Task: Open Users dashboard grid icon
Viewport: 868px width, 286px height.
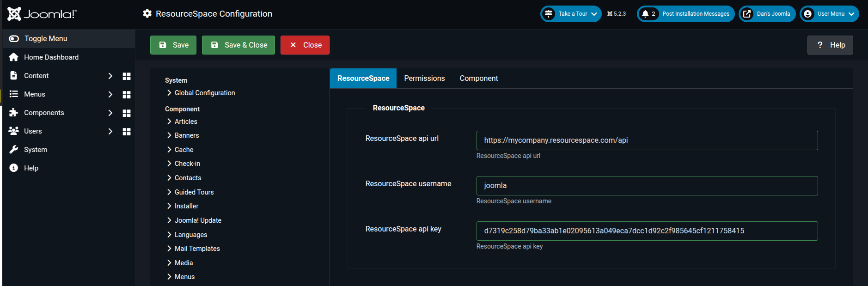Action: [127, 132]
